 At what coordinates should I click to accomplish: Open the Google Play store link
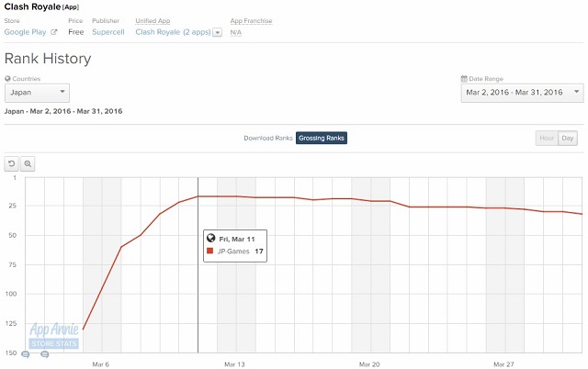(25, 32)
